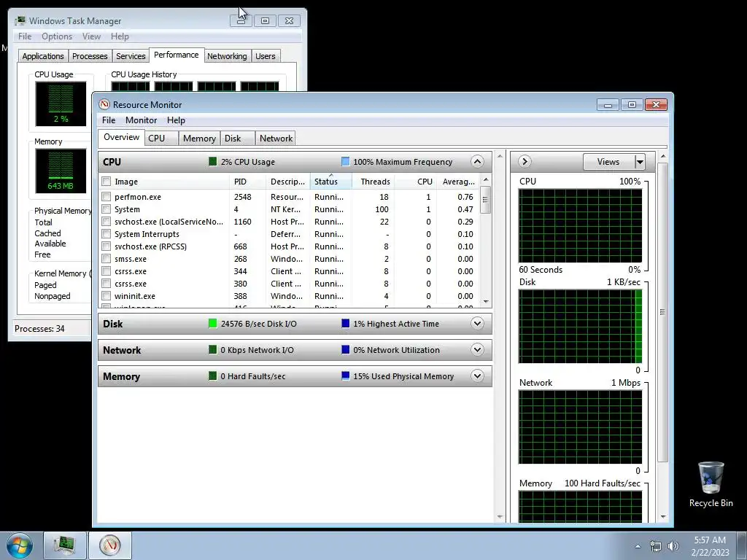Image resolution: width=747 pixels, height=560 pixels.
Task: Expand the Network section chevron
Action: [477, 349]
